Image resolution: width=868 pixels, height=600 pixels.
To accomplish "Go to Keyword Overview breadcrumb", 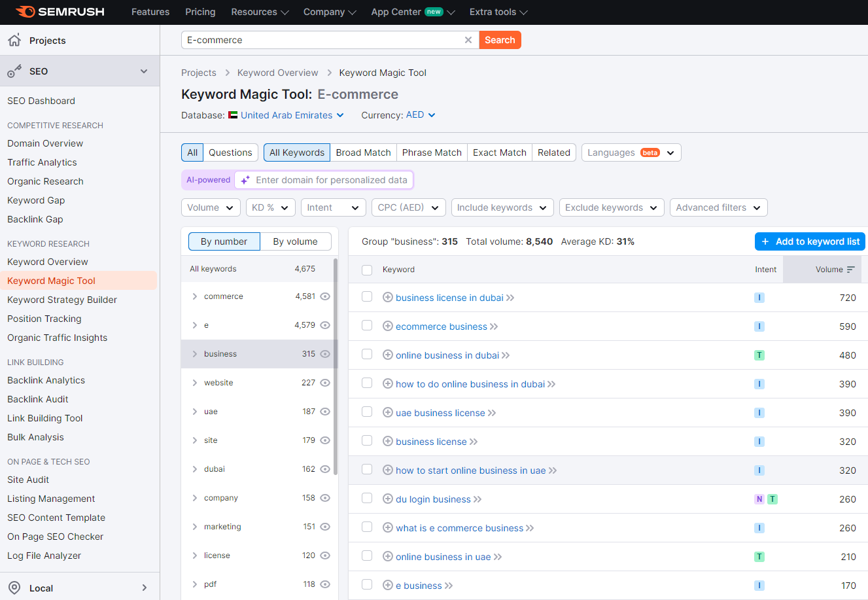I will 278,73.
